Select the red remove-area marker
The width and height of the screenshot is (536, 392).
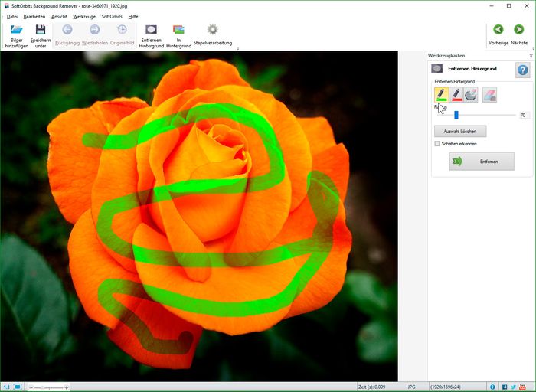[x=456, y=95]
